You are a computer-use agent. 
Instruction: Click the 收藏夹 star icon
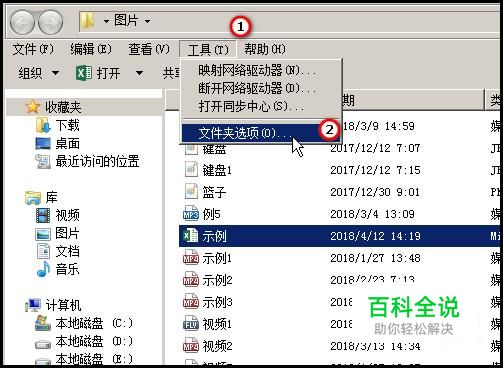click(x=32, y=107)
